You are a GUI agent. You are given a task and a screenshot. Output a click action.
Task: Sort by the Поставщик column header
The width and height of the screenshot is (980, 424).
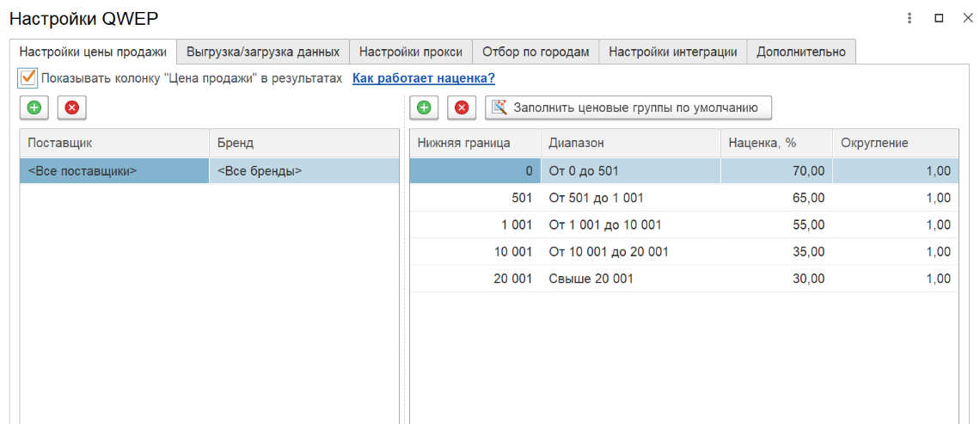(x=114, y=144)
